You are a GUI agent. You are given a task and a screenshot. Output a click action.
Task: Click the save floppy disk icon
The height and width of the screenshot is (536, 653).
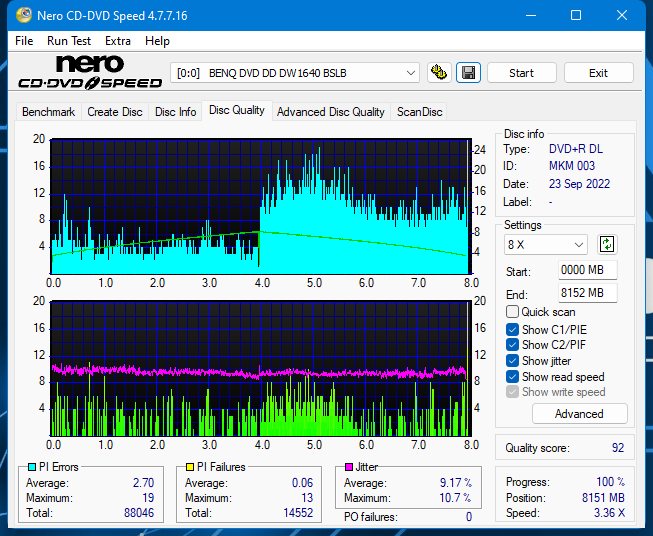click(x=469, y=73)
